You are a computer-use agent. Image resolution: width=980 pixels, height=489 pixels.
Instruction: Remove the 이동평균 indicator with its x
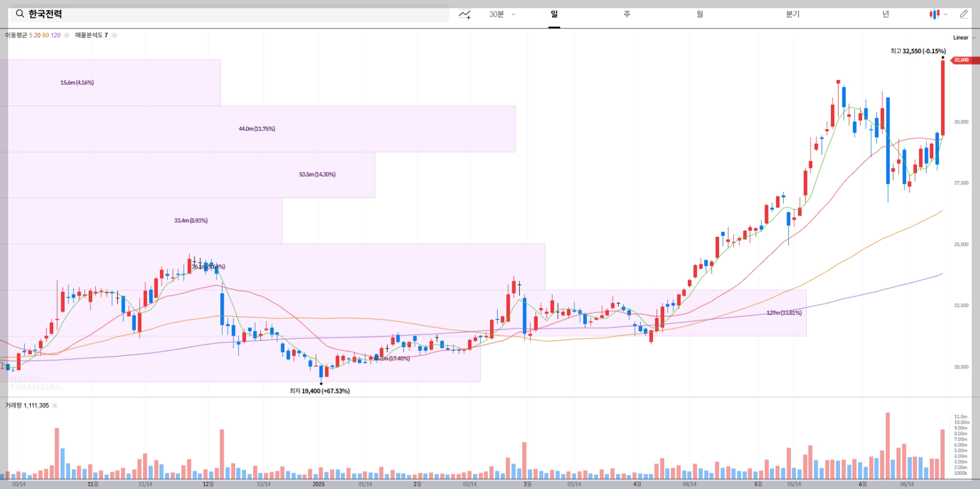click(66, 35)
